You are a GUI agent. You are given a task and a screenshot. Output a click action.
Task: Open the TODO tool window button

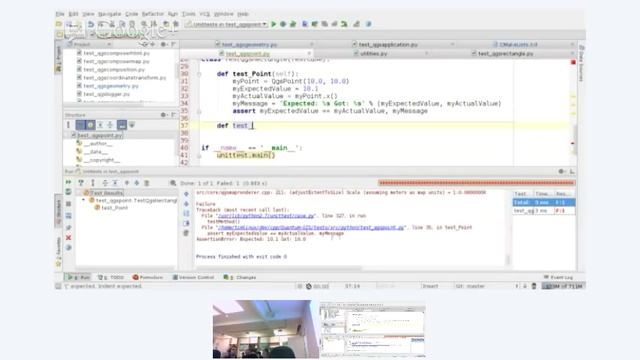(x=111, y=277)
